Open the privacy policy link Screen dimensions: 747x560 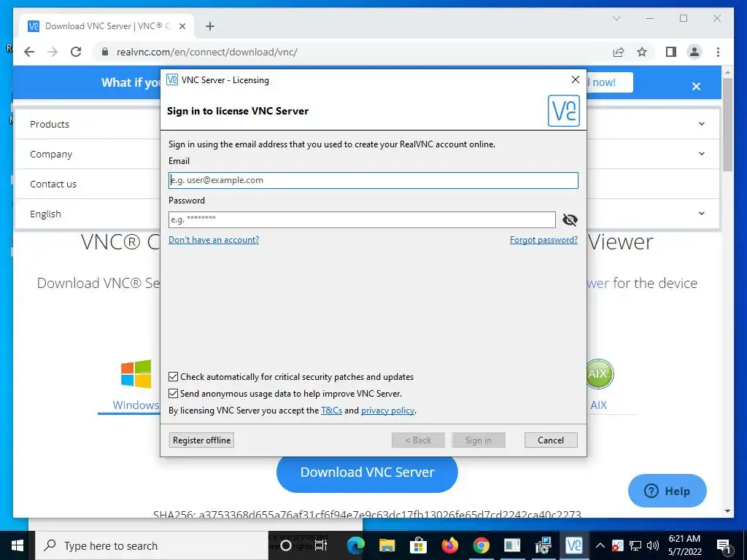click(387, 410)
